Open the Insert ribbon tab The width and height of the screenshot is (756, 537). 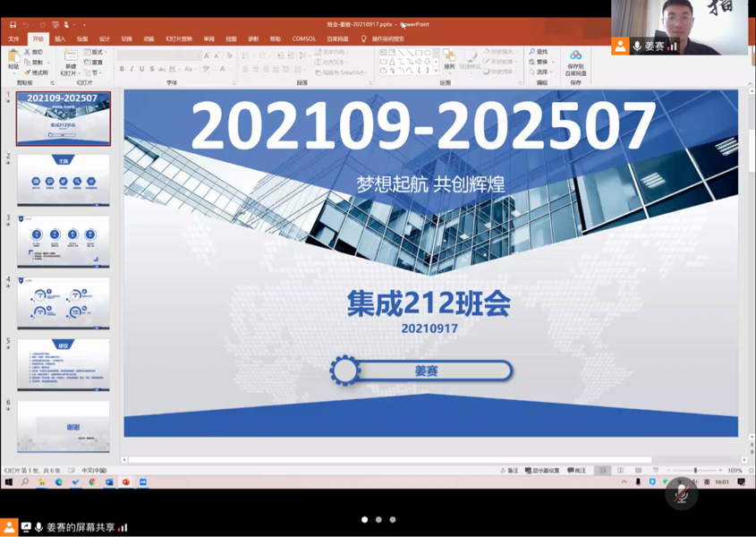(x=60, y=39)
